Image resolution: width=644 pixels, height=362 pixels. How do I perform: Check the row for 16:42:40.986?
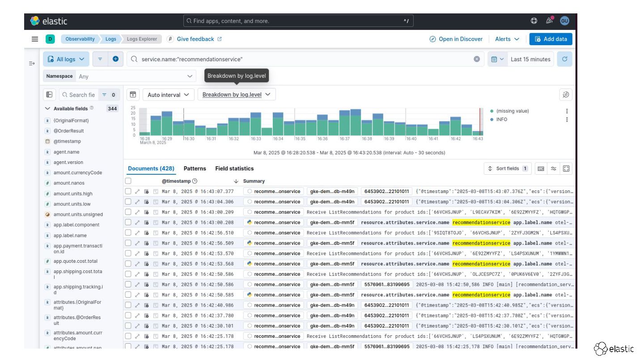tap(128, 305)
